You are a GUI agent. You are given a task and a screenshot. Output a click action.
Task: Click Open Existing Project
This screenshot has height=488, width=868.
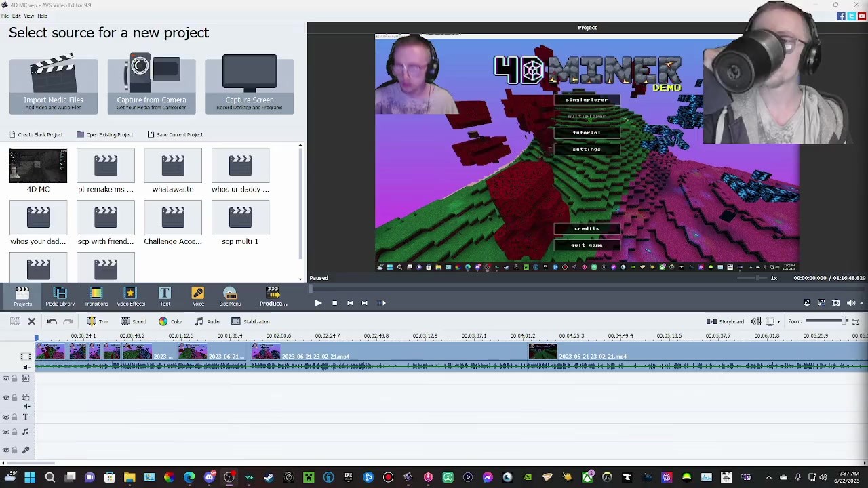coord(105,134)
